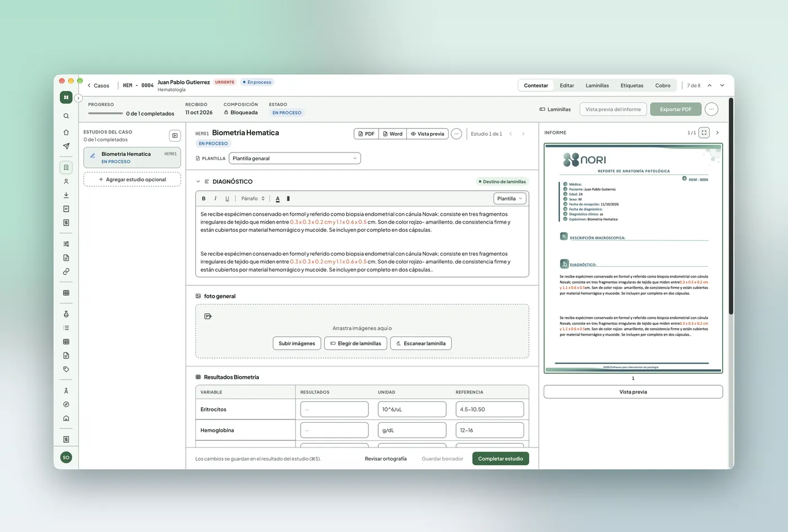Click the Completar estudio button
Screen dimensions: 788x532
click(x=500, y=459)
